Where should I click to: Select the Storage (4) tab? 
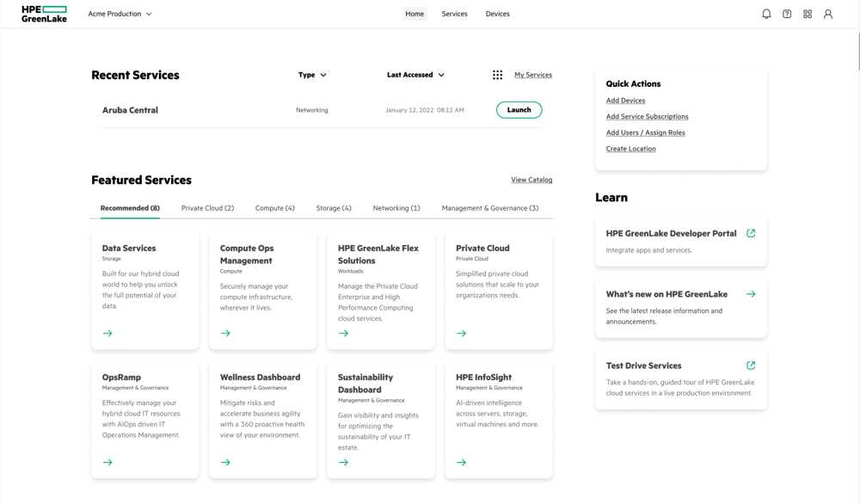click(334, 208)
